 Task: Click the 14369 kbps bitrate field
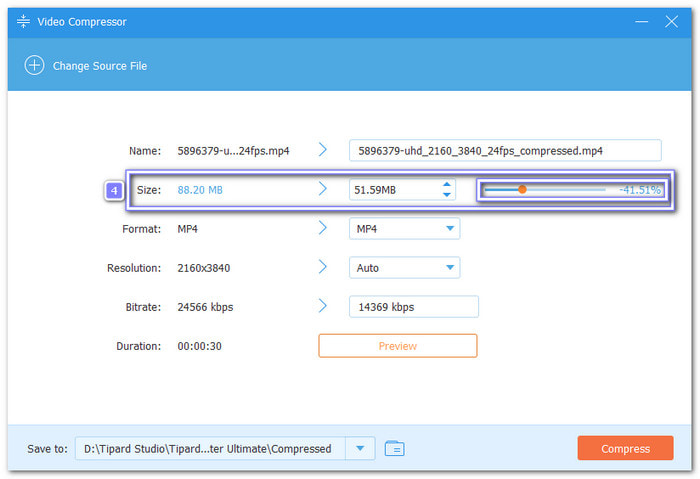click(413, 307)
